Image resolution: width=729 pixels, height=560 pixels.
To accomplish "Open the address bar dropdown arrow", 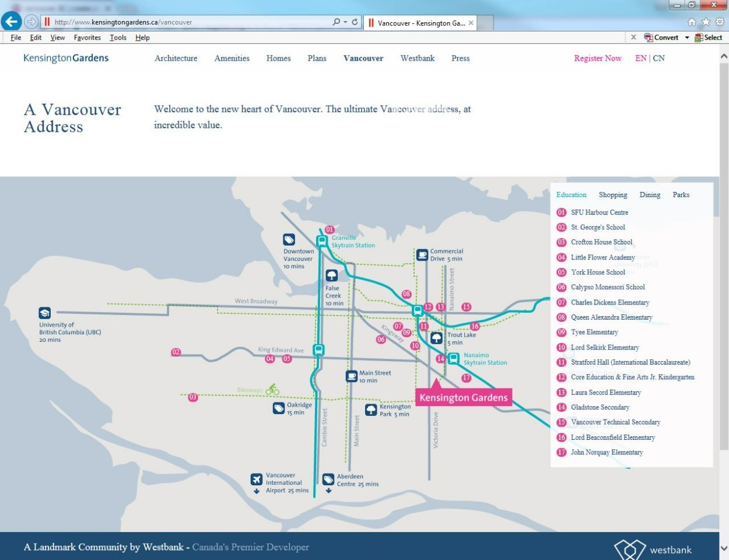I will pos(345,22).
